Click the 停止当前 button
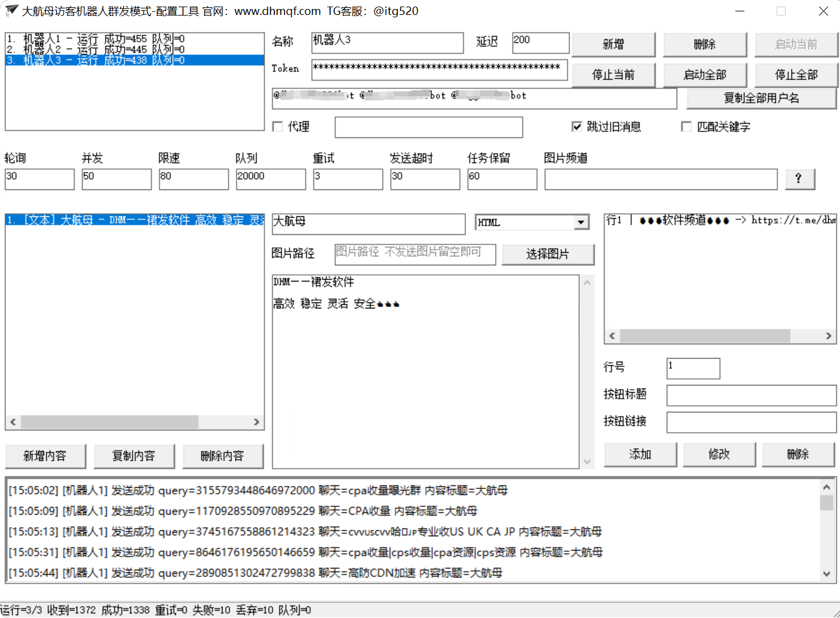 click(613, 75)
